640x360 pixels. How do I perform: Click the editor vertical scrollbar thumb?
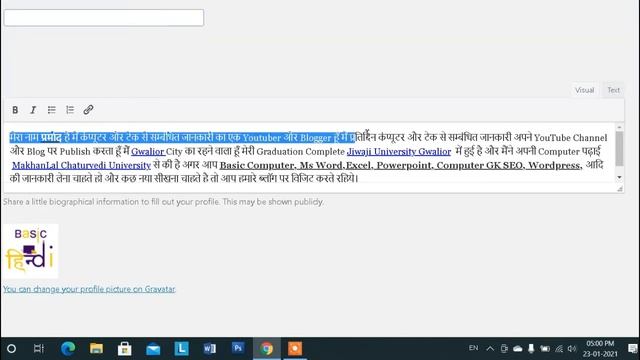(620, 149)
